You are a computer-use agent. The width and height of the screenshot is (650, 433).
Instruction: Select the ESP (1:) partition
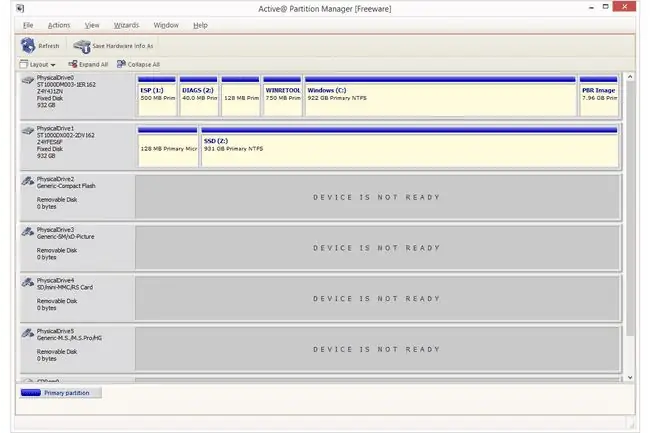157,96
